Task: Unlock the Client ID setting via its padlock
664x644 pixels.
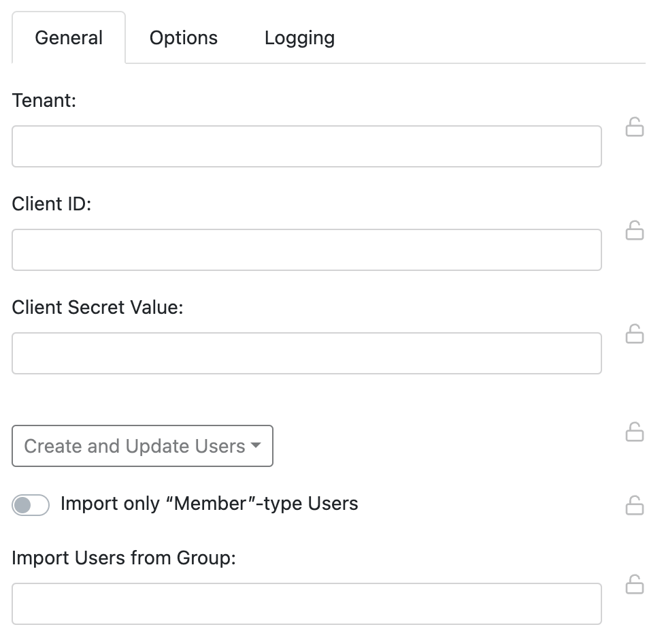Action: tap(635, 231)
